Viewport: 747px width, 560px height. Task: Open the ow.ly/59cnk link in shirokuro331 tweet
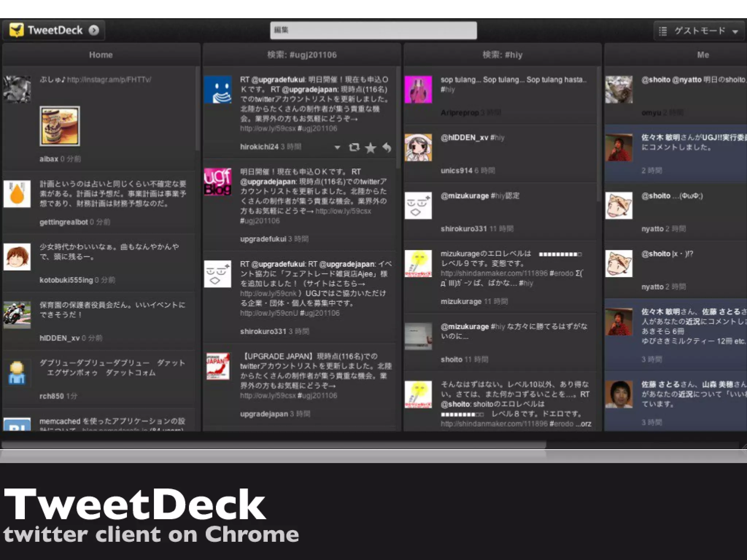tap(268, 293)
